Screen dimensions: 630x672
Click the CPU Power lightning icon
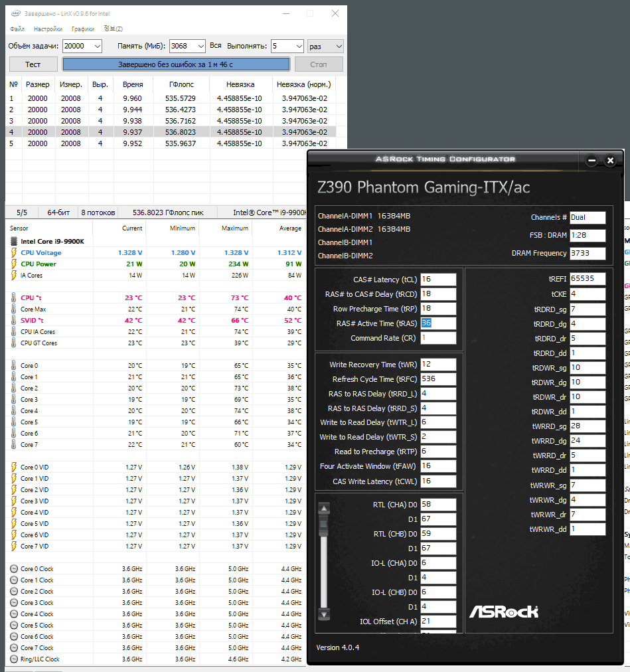tap(14, 264)
